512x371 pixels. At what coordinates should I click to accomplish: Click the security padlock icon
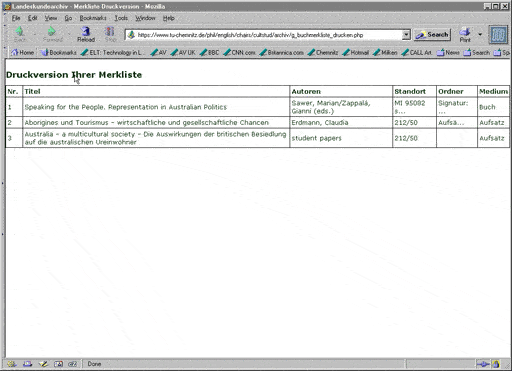496,364
